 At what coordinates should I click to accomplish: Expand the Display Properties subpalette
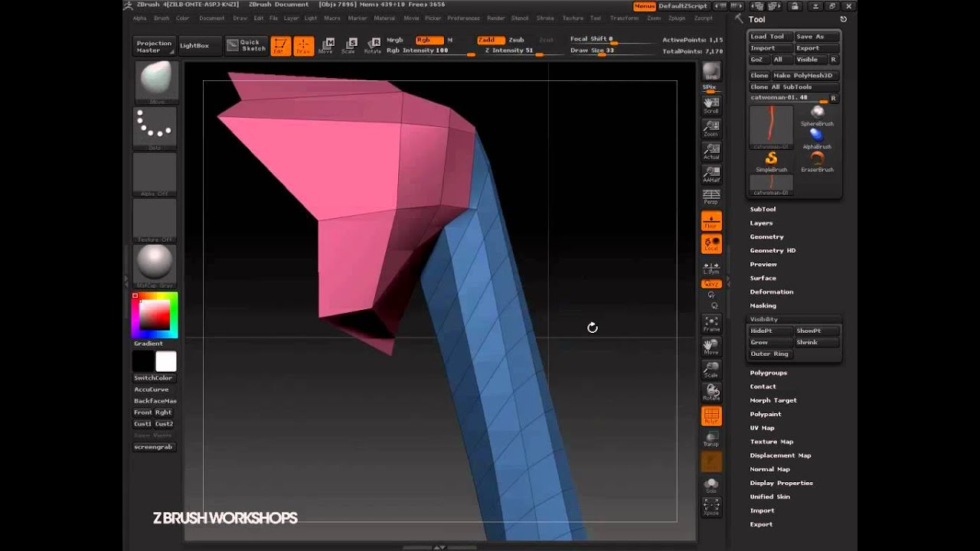coord(781,483)
